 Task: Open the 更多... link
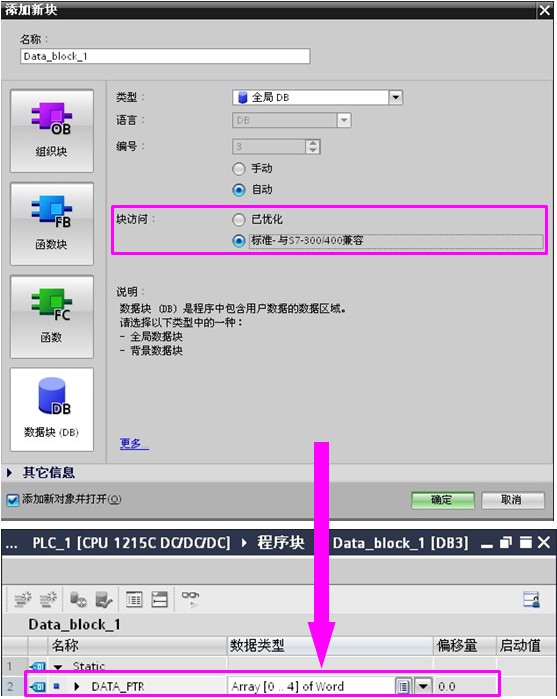(x=134, y=443)
